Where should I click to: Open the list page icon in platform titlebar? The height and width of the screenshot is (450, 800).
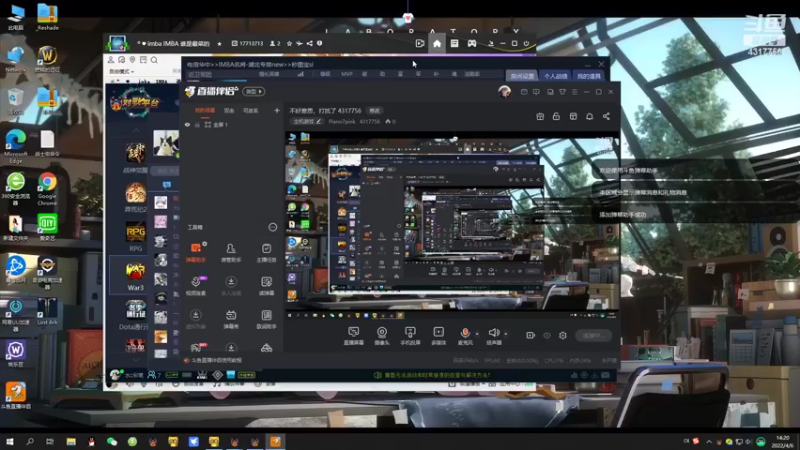pos(454,43)
